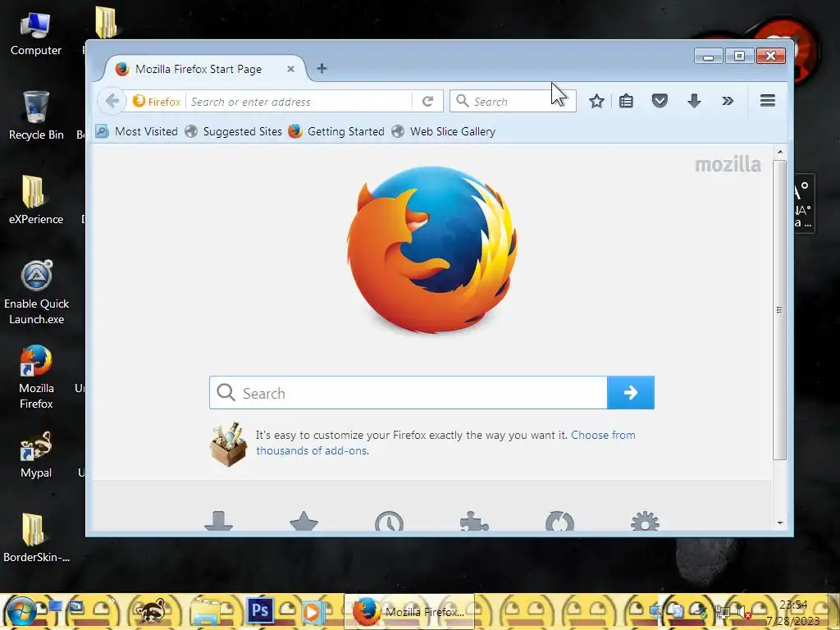The image size is (840, 630).
Task: Submit search with blue arrow button
Action: click(631, 393)
